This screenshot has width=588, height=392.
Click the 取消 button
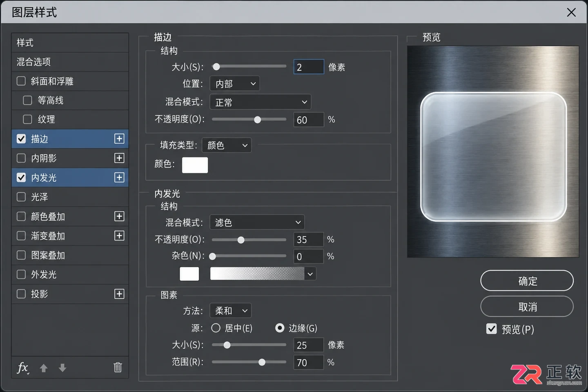[x=527, y=307]
